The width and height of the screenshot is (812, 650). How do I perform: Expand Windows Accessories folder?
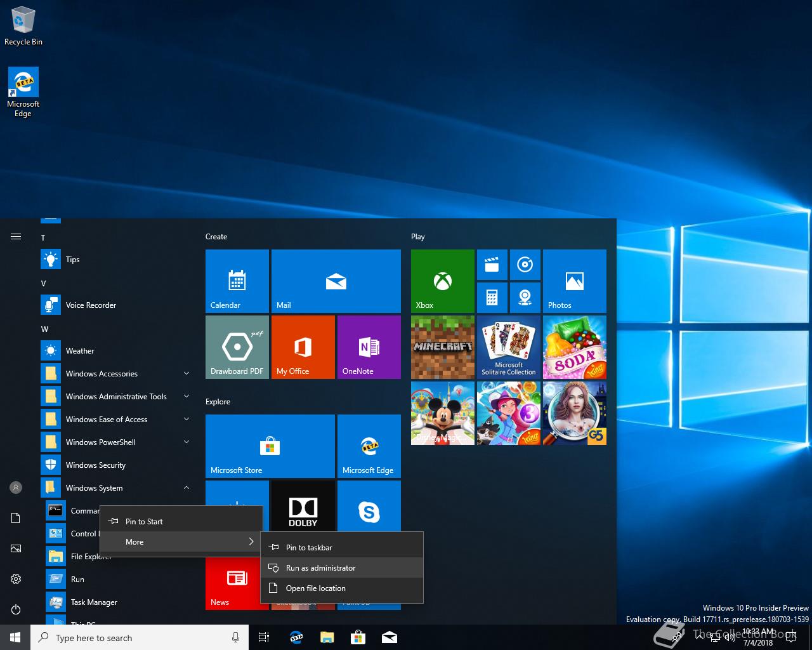click(x=117, y=374)
